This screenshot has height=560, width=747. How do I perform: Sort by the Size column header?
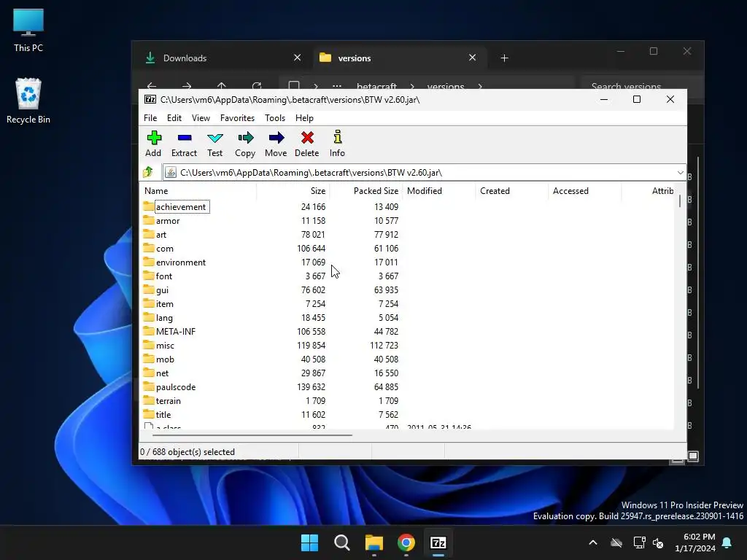click(x=293, y=191)
